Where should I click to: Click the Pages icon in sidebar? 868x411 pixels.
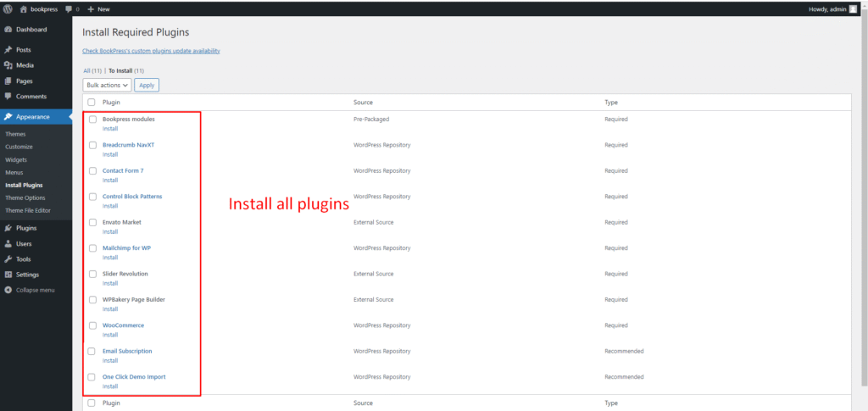(8, 81)
